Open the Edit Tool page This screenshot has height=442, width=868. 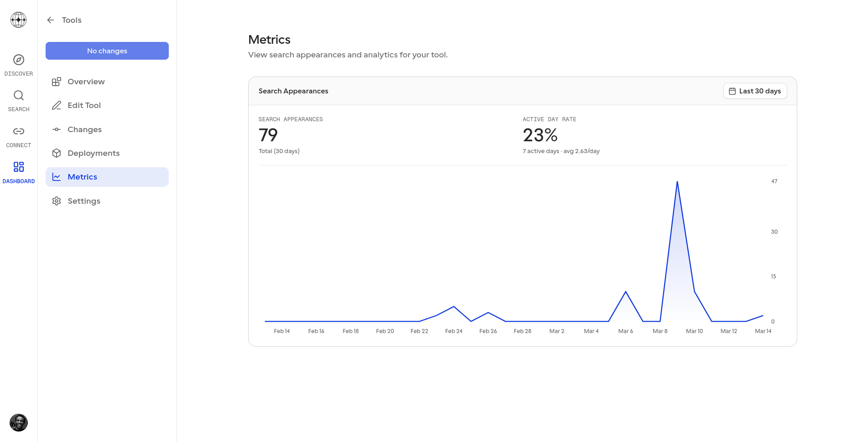point(107,105)
